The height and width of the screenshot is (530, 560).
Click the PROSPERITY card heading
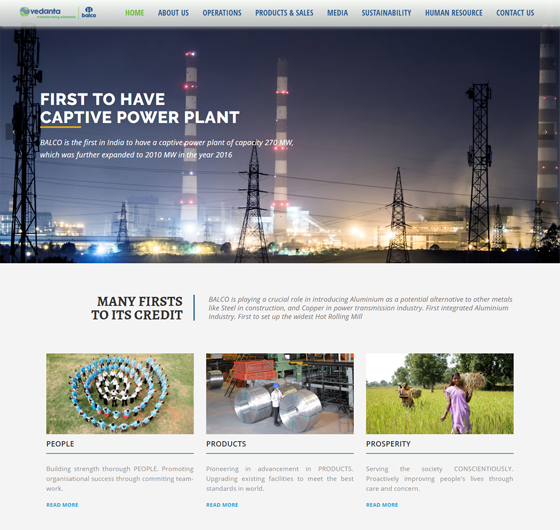coord(388,444)
